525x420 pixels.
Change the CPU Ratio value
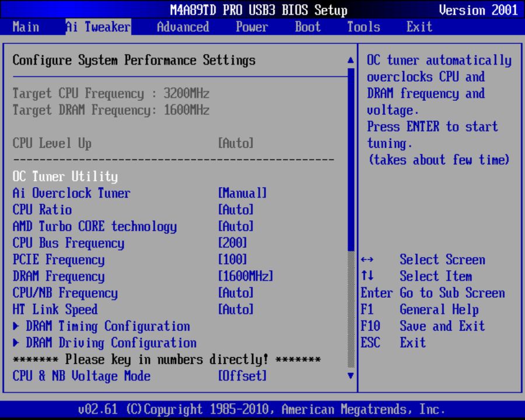[43, 210]
